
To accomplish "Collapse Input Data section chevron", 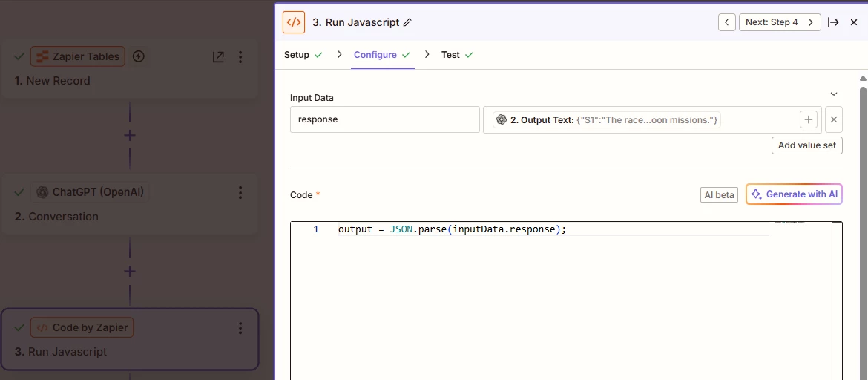I will click(834, 94).
